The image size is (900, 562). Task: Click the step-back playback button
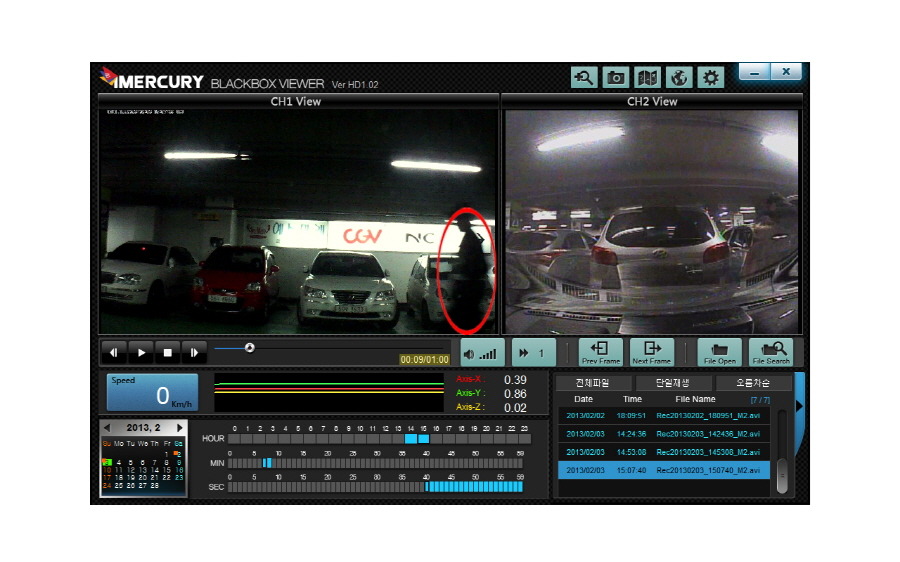(x=114, y=352)
